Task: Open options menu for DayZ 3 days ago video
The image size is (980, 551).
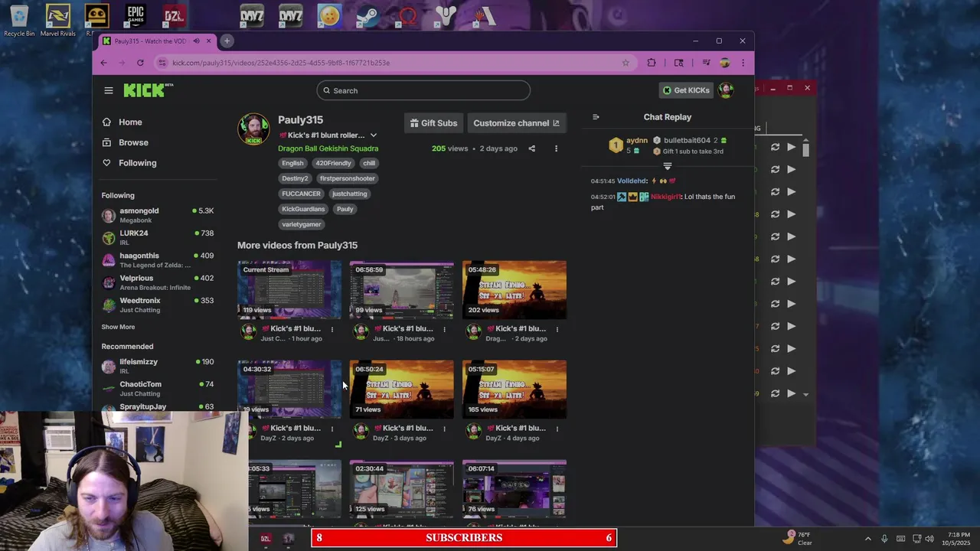Action: point(445,429)
